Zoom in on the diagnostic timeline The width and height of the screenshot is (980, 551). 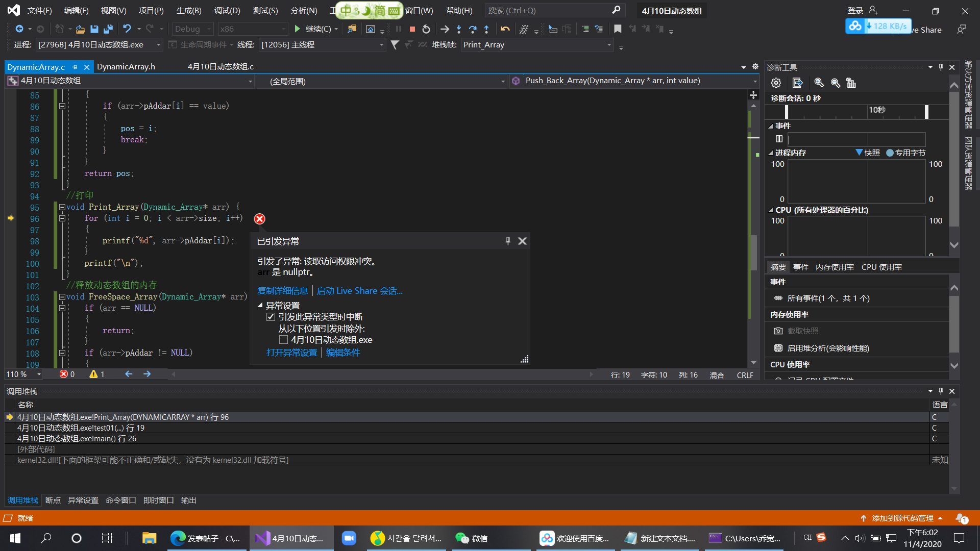pyautogui.click(x=819, y=83)
